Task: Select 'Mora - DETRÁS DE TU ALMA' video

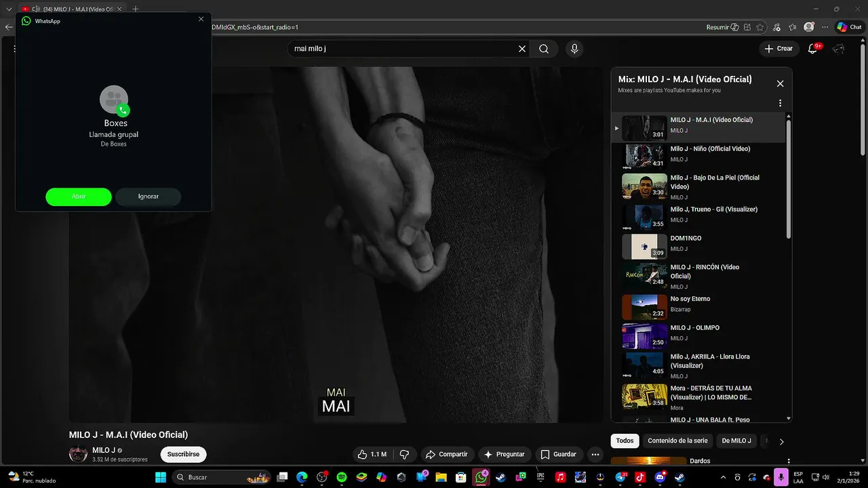Action: pyautogui.click(x=698, y=397)
